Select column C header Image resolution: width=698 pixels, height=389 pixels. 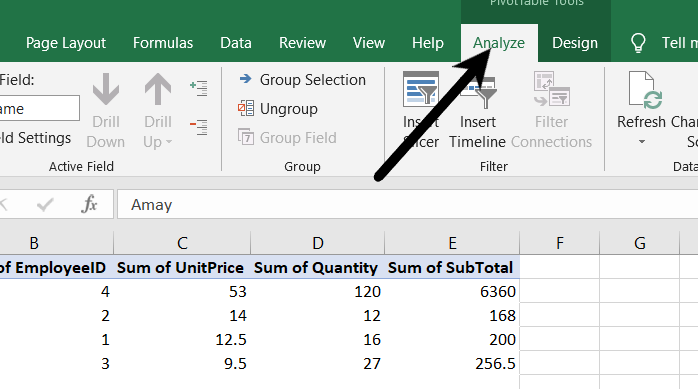click(x=182, y=243)
